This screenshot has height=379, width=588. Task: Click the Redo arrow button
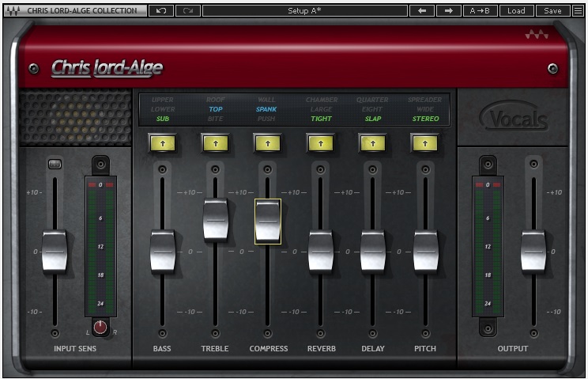pyautogui.click(x=188, y=10)
